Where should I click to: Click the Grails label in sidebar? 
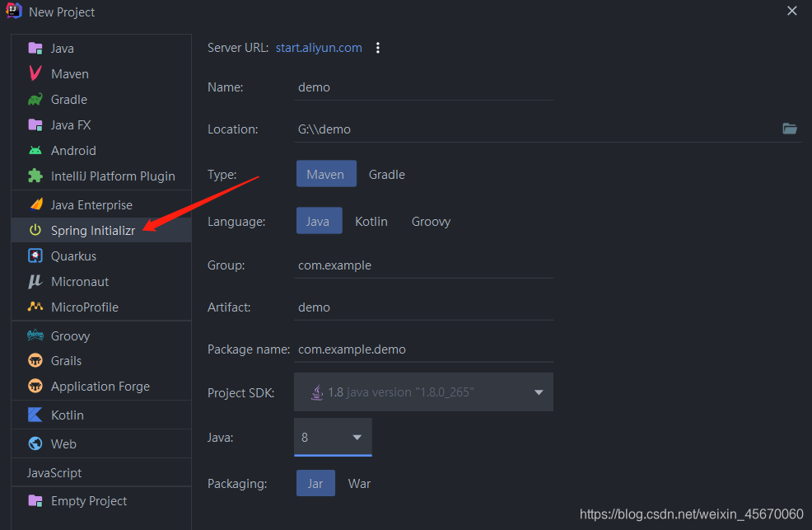tap(66, 360)
